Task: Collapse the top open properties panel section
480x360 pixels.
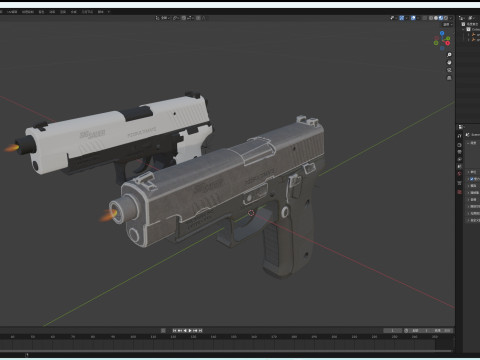Action: tap(468, 143)
